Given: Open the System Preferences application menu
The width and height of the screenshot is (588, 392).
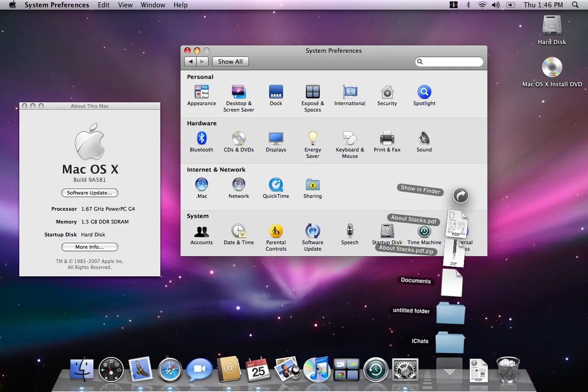Looking at the screenshot, I should pos(57,5).
